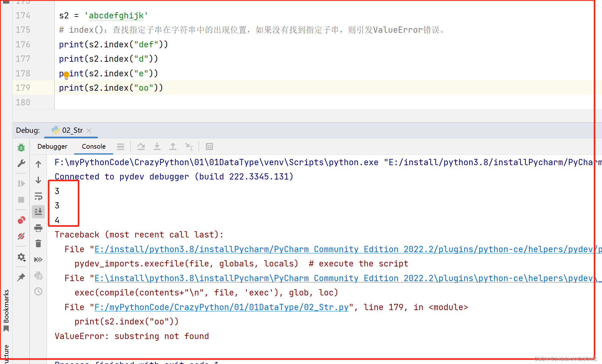Click the Down the Stack Trace arrow

pyautogui.click(x=38, y=180)
